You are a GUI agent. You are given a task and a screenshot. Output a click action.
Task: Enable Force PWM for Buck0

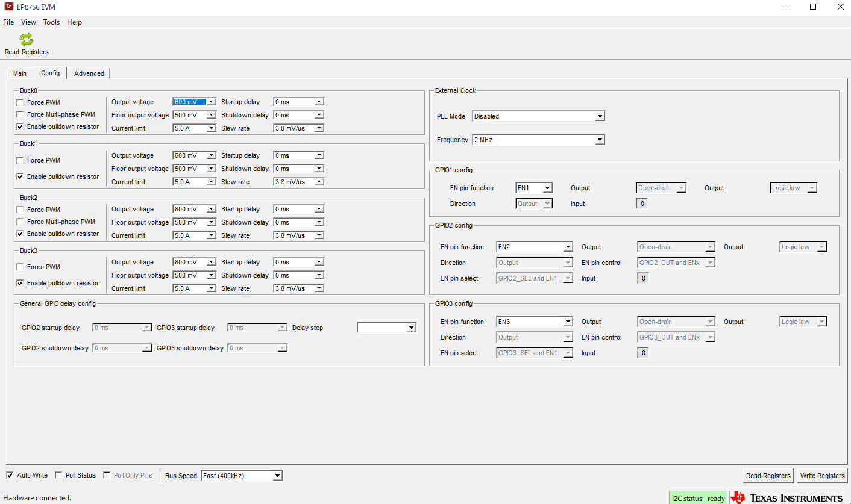[x=20, y=103]
